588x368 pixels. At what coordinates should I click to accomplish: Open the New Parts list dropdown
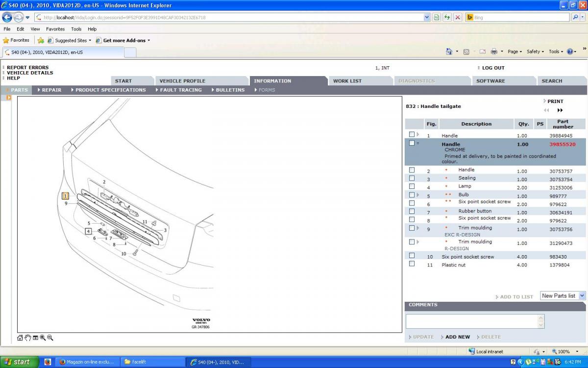coord(563,296)
